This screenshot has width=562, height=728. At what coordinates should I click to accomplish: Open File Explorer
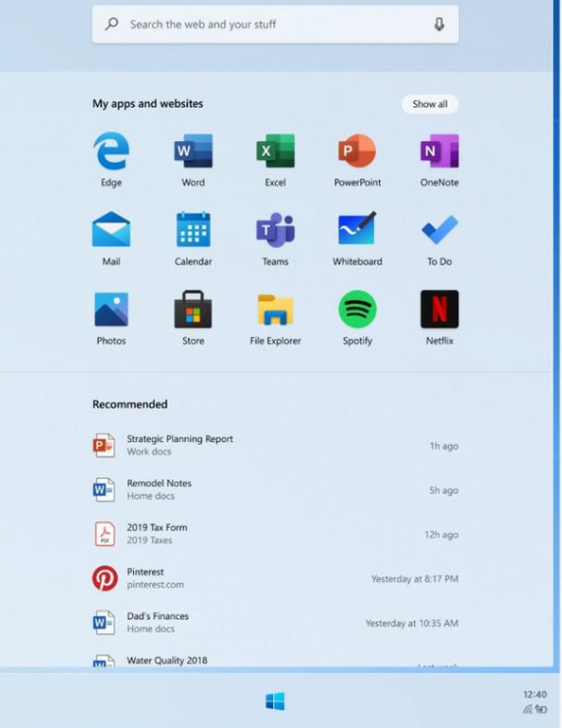pyautogui.click(x=275, y=310)
